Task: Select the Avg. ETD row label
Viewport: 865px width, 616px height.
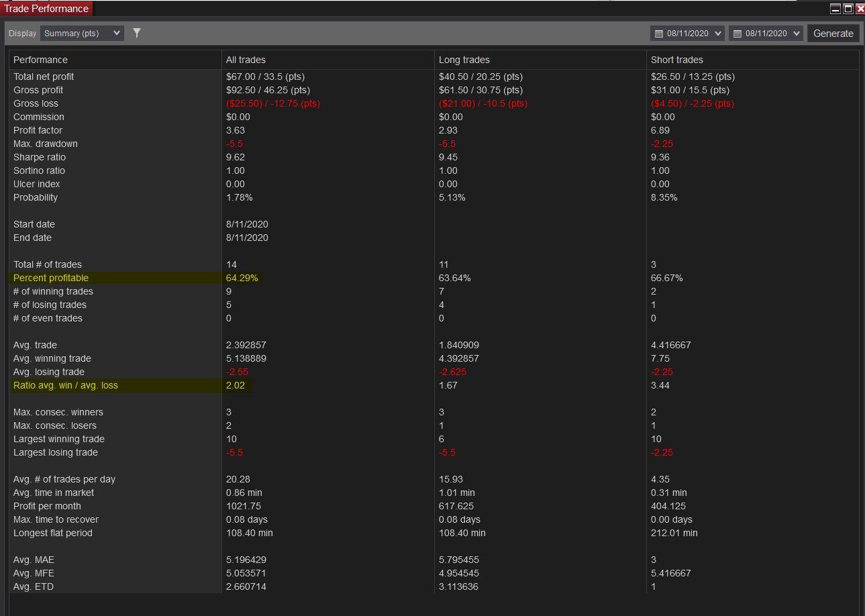Action: point(34,586)
